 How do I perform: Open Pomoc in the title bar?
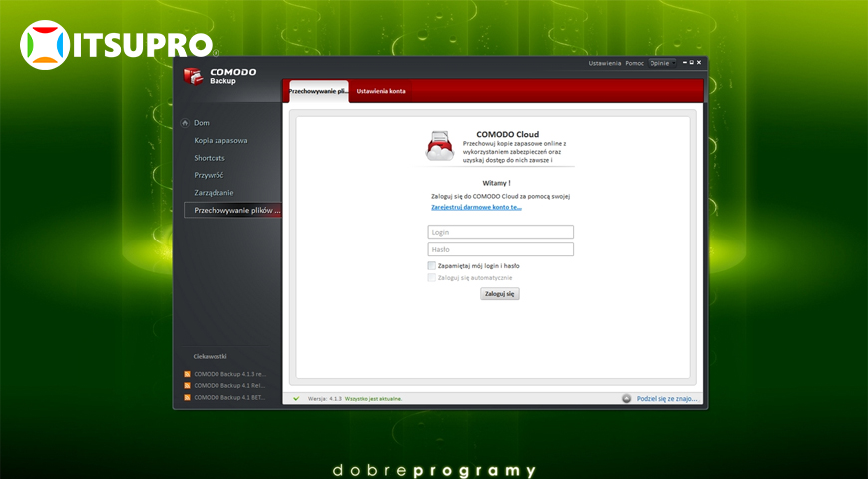click(x=635, y=63)
